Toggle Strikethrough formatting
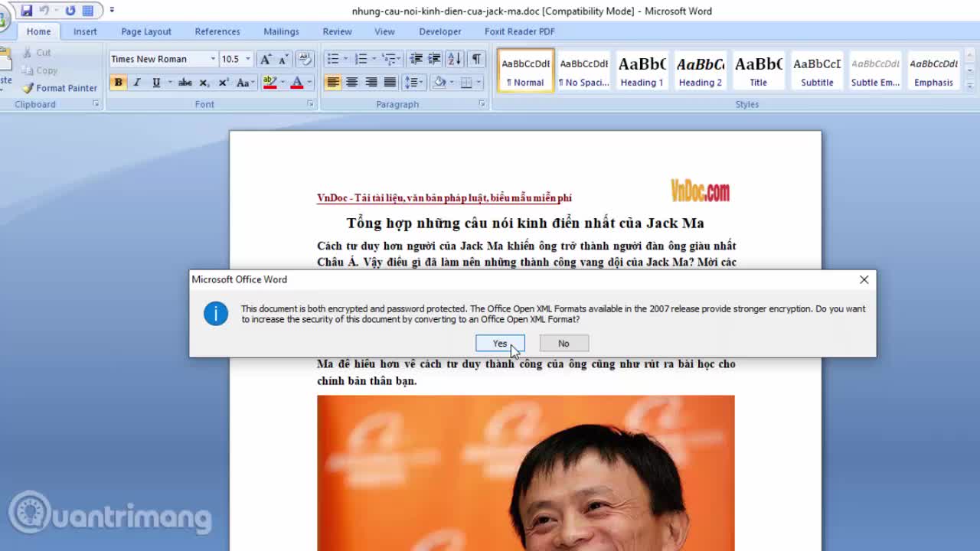The image size is (980, 551). [x=185, y=82]
